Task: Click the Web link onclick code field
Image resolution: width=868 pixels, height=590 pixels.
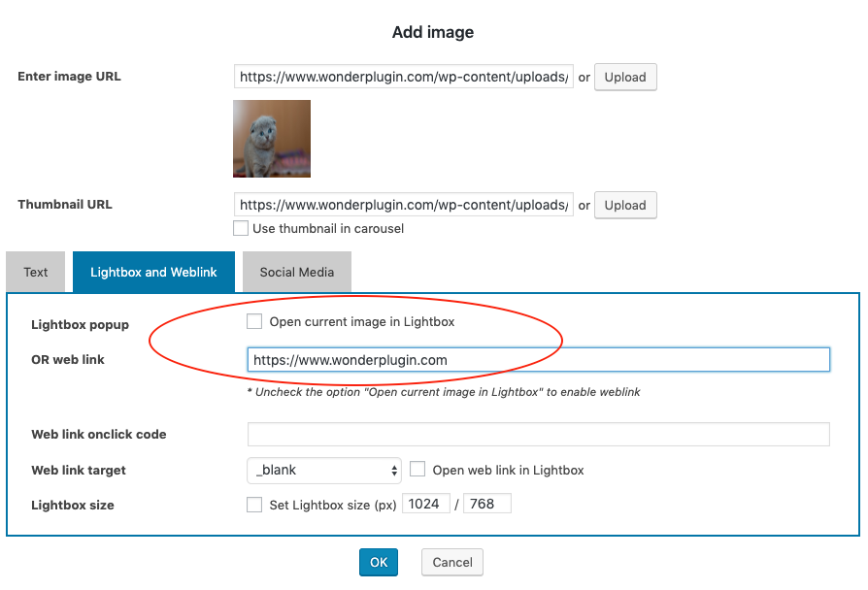Action: [538, 435]
